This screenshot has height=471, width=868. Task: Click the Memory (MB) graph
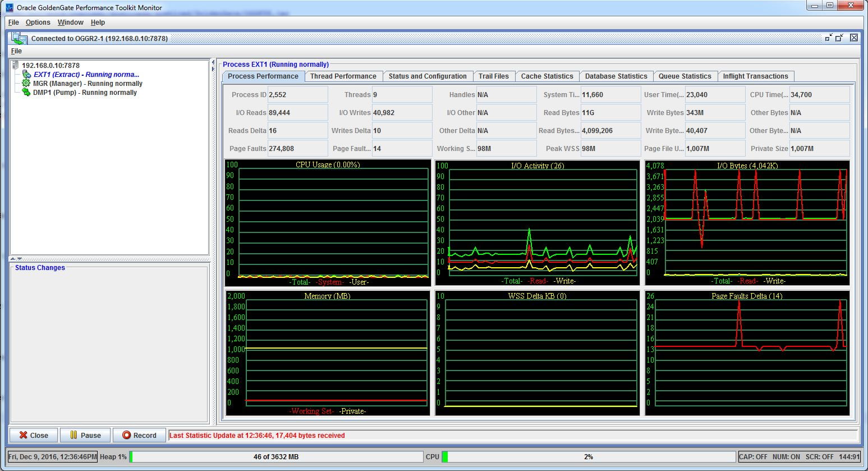pyautogui.click(x=328, y=353)
